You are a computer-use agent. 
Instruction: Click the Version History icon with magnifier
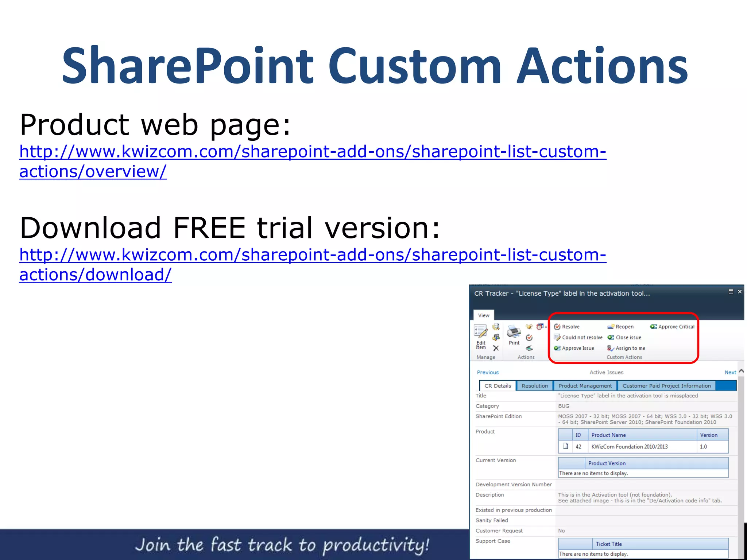(x=496, y=327)
